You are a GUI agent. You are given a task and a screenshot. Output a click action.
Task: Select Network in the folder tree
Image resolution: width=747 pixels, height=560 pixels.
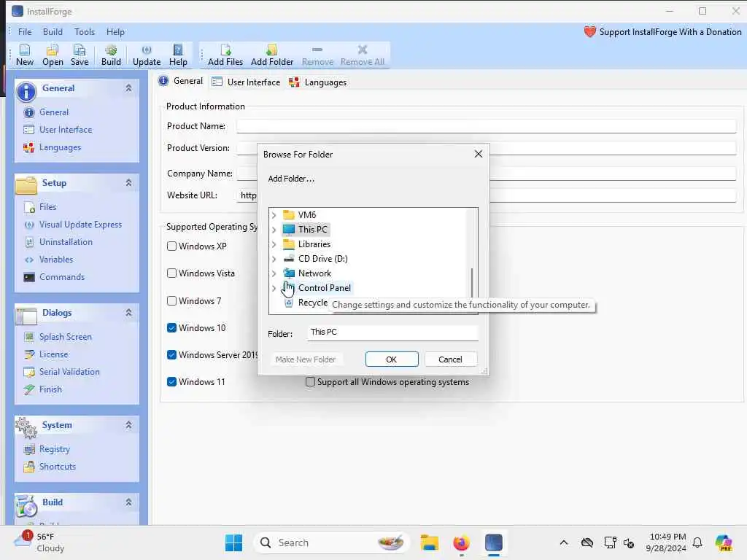click(x=314, y=273)
